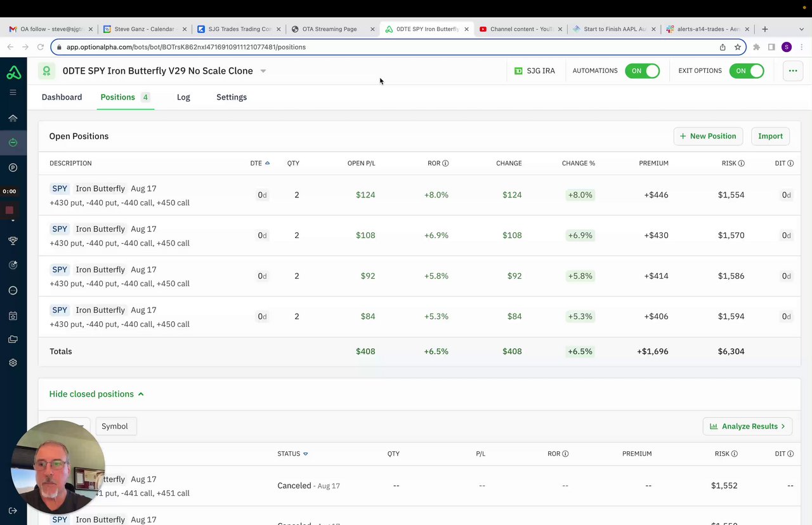Switch to the Positions tab
The height and width of the screenshot is (525, 812).
tap(126, 97)
